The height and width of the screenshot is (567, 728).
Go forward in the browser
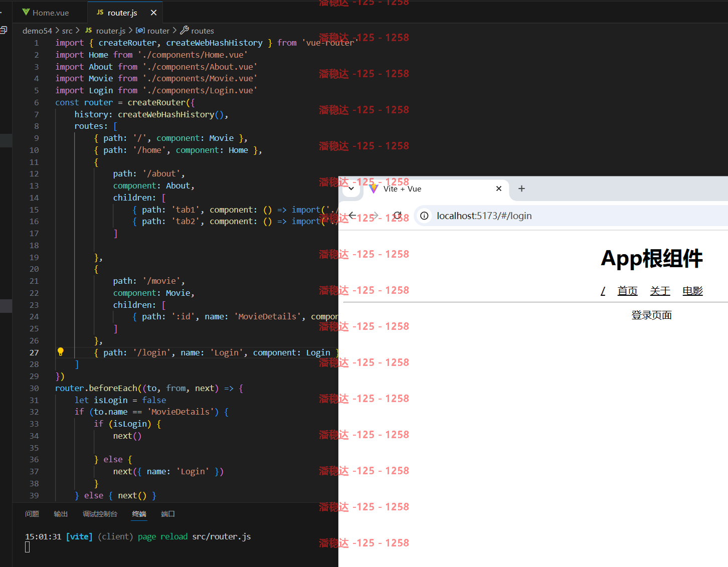(x=375, y=216)
